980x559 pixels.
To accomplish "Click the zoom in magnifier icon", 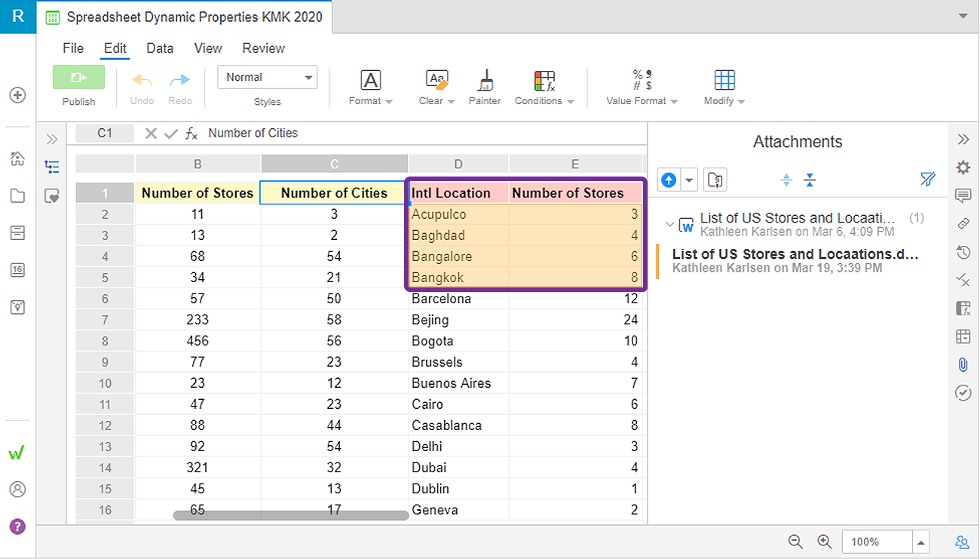I will point(825,541).
